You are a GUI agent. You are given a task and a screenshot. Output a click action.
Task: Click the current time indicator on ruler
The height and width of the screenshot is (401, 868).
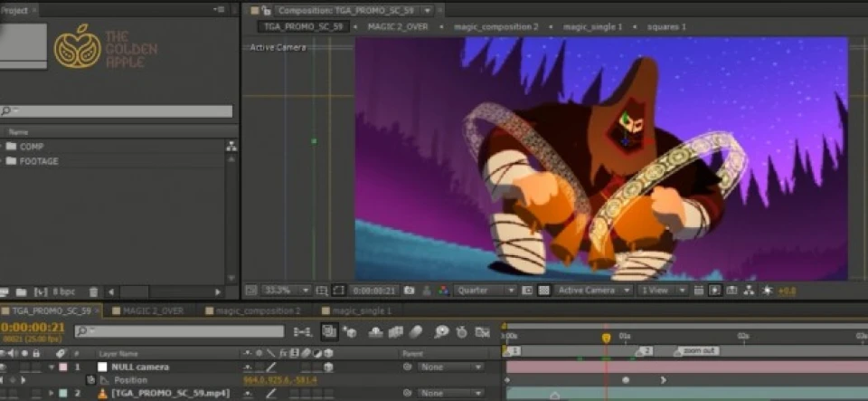[606, 338]
